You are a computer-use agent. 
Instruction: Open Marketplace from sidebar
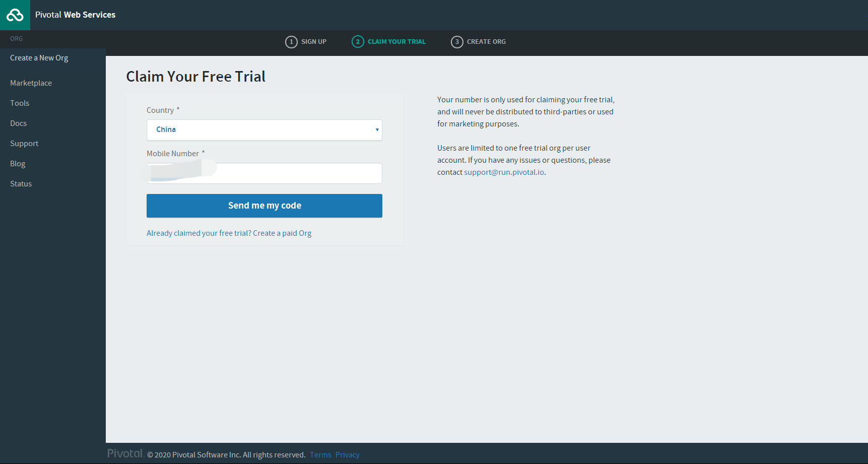[x=31, y=83]
